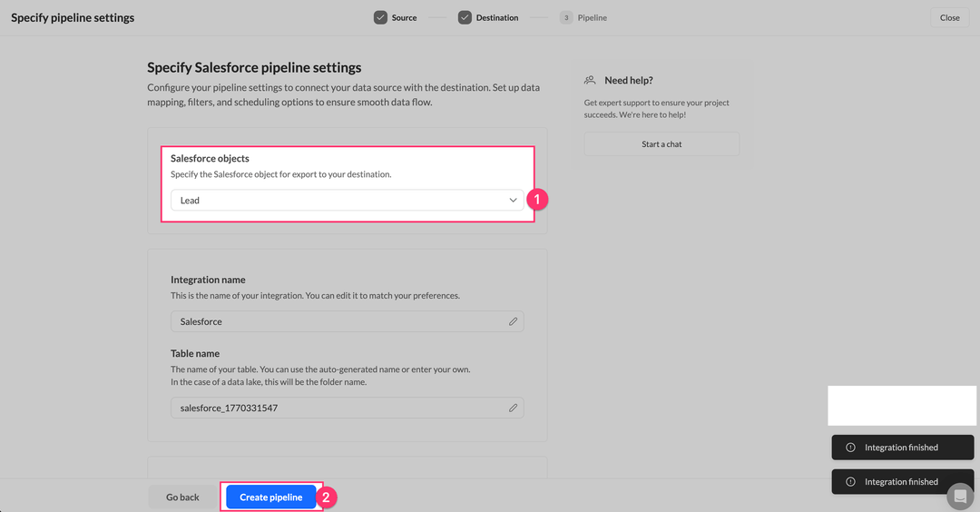The width and height of the screenshot is (980, 512).
Task: Click info icon on lower Integration finished toast
Action: (x=850, y=481)
